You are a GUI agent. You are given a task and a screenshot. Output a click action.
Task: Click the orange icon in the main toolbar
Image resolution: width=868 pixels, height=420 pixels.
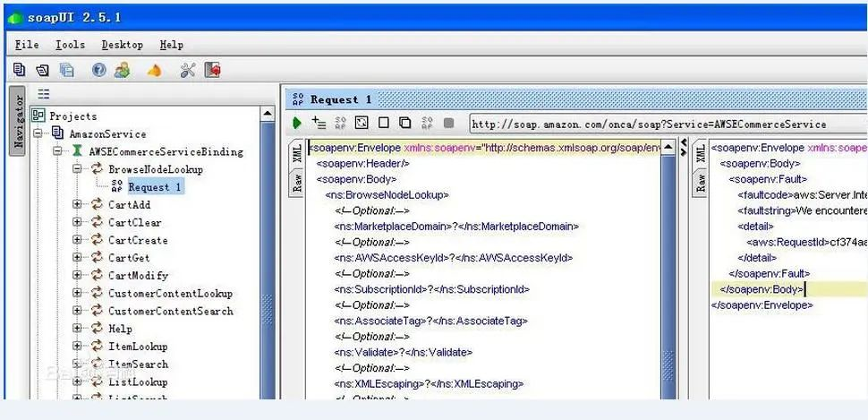pos(155,71)
